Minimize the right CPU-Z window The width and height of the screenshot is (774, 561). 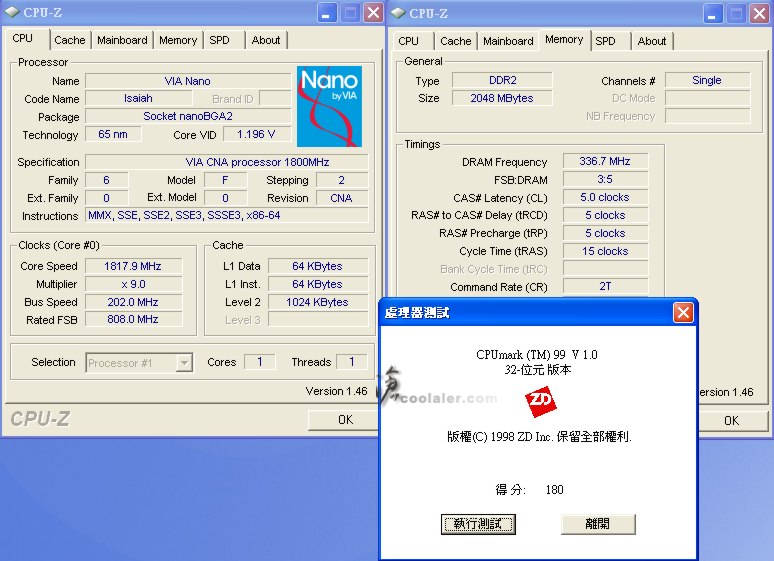[x=712, y=14]
